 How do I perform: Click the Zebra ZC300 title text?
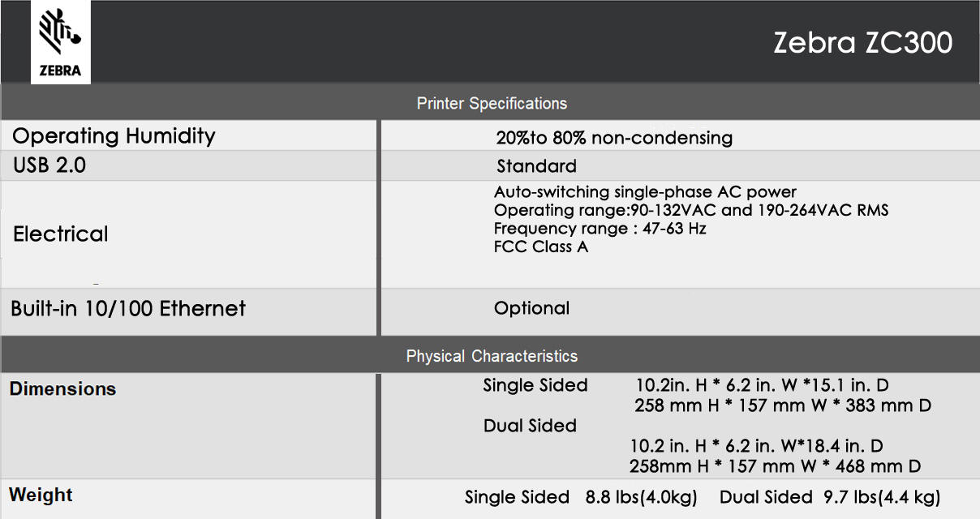tap(862, 43)
